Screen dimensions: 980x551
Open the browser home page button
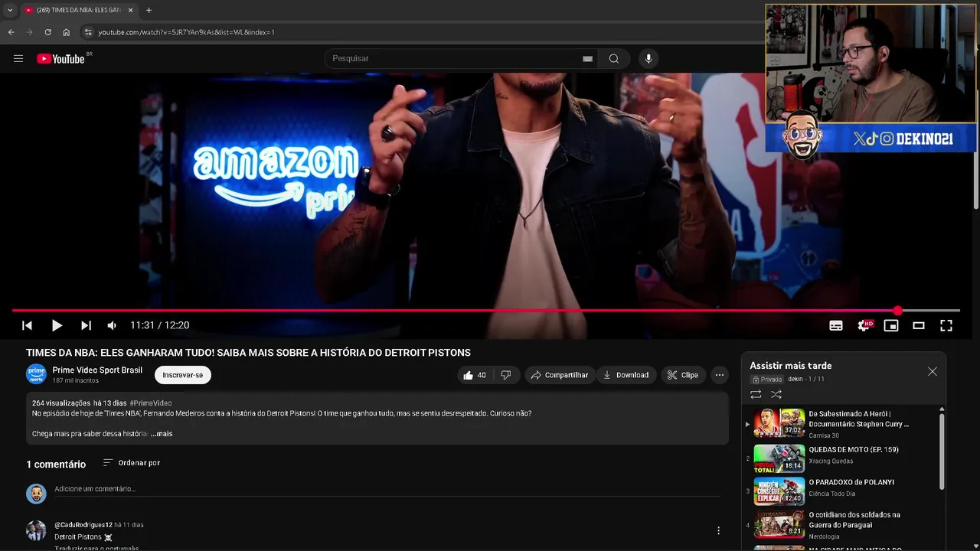pos(66,32)
